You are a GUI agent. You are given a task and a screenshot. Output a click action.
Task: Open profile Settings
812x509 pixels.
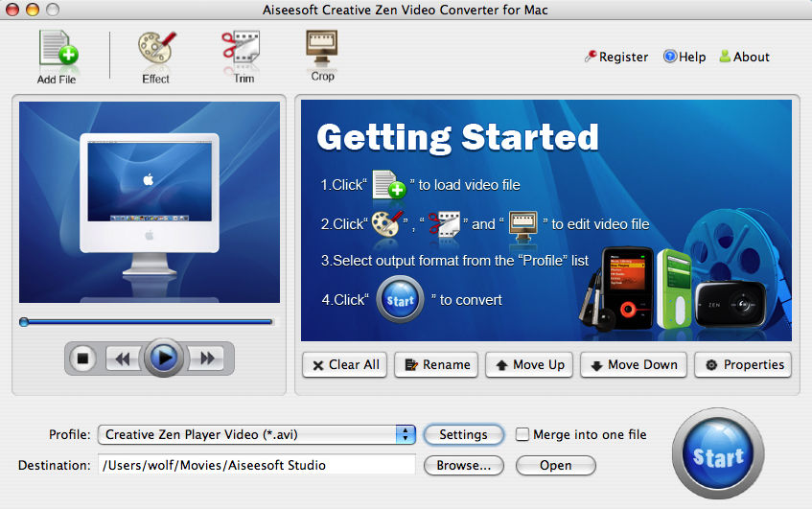463,434
